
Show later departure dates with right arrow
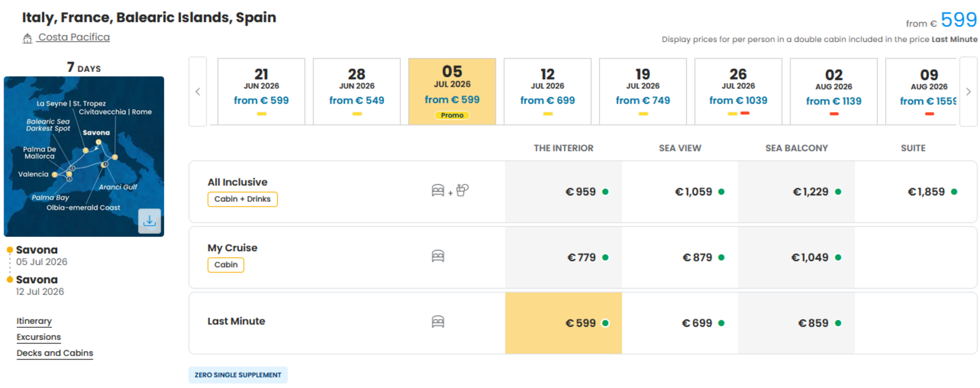(x=968, y=92)
